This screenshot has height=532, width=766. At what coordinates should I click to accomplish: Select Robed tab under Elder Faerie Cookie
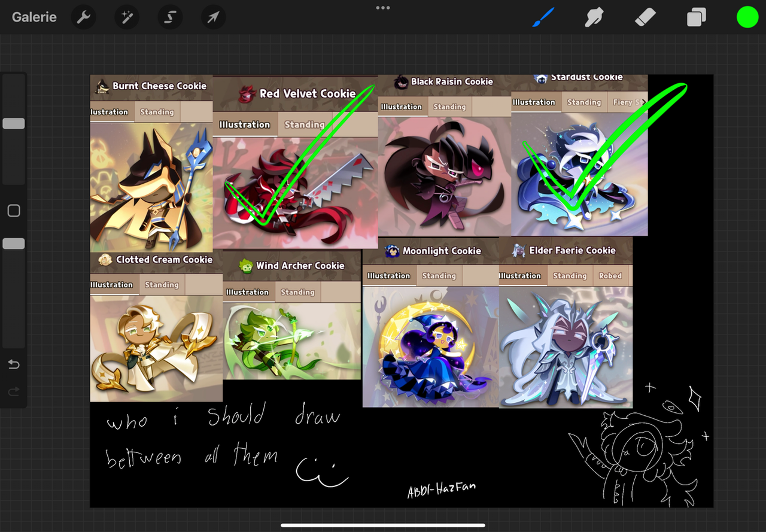[610, 276]
